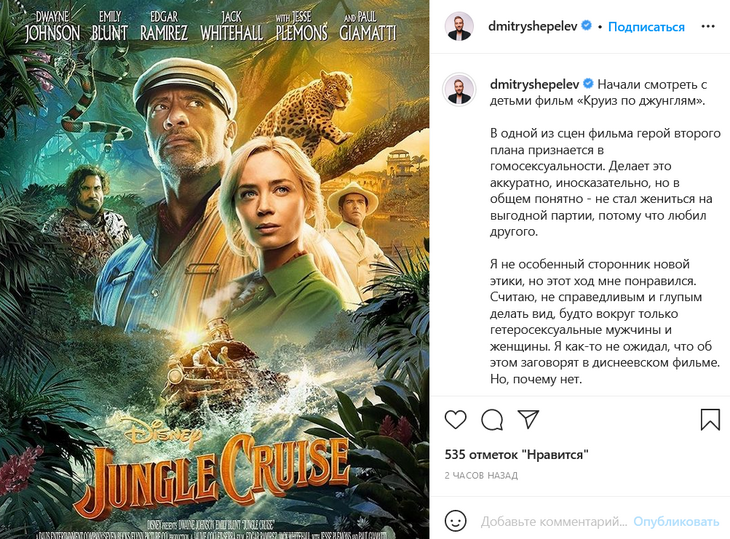The height and width of the screenshot is (539, 730).
Task: Open dmitryshepelev username in caption
Action: pyautogui.click(x=534, y=84)
